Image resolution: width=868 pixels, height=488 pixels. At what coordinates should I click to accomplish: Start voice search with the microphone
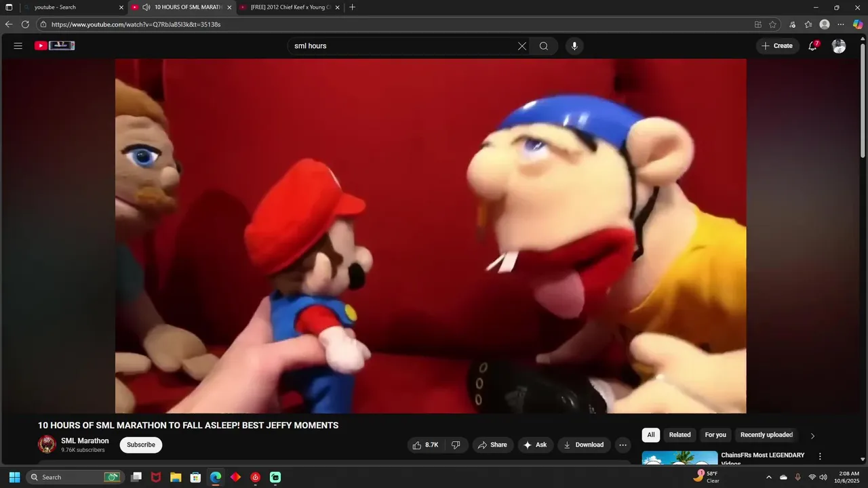(x=574, y=46)
